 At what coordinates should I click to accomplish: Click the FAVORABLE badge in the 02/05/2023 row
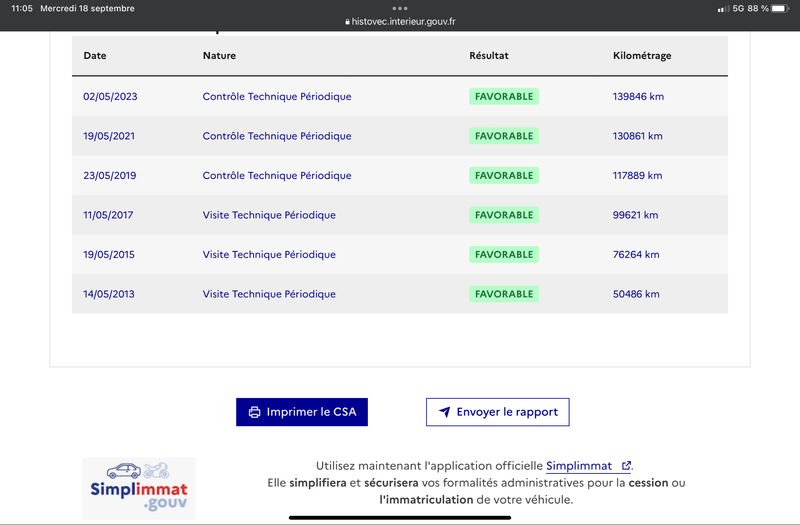(504, 96)
